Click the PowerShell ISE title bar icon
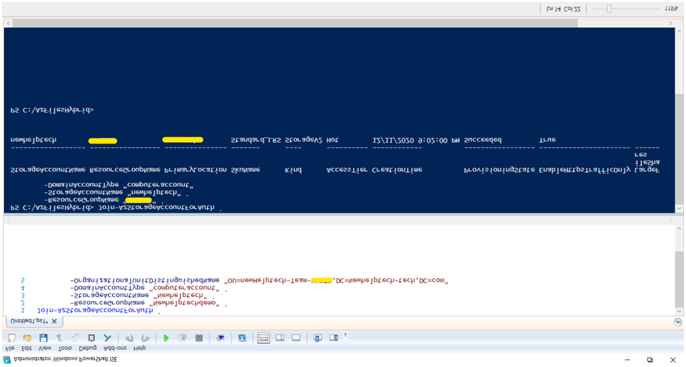 (x=7, y=360)
